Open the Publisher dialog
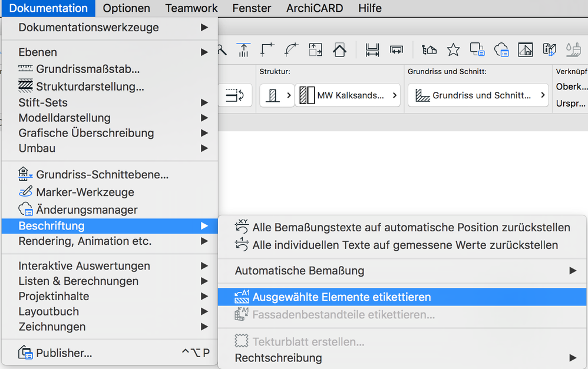The height and width of the screenshot is (369, 588). (x=110, y=353)
